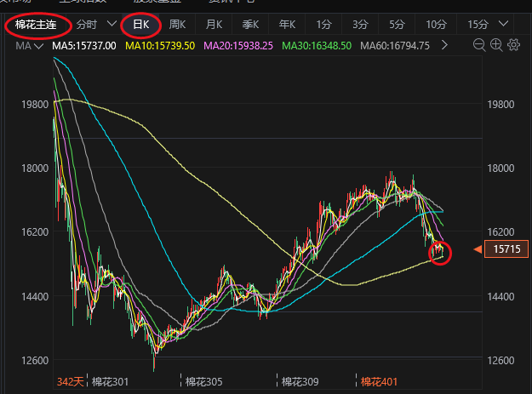Select the 5分 period tab
The image size is (532, 394).
tap(398, 25)
